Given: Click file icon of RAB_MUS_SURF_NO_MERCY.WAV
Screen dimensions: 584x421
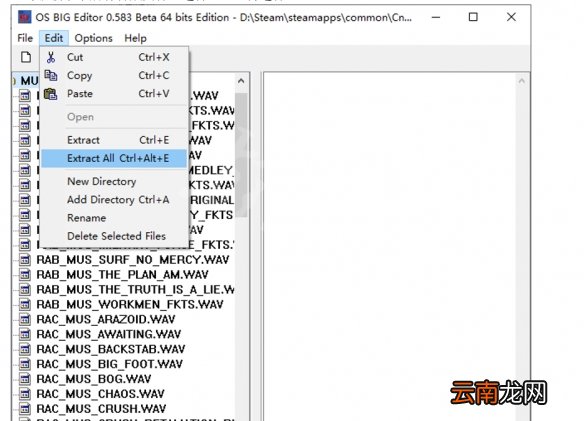Looking at the screenshot, I should 25,260.
